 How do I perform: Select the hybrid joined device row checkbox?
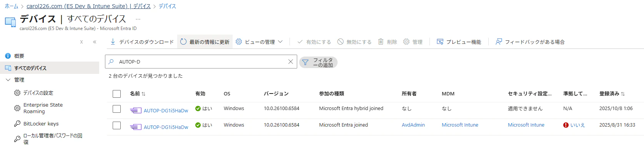pyautogui.click(x=117, y=109)
